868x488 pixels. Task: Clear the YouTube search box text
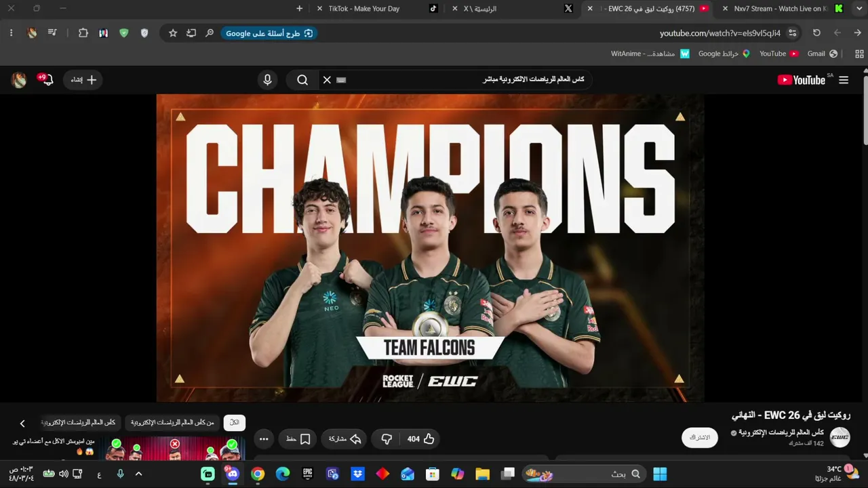(x=327, y=80)
